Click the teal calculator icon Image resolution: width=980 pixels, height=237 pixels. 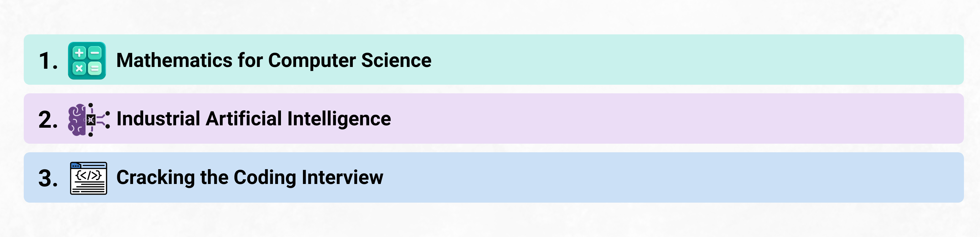click(x=87, y=61)
